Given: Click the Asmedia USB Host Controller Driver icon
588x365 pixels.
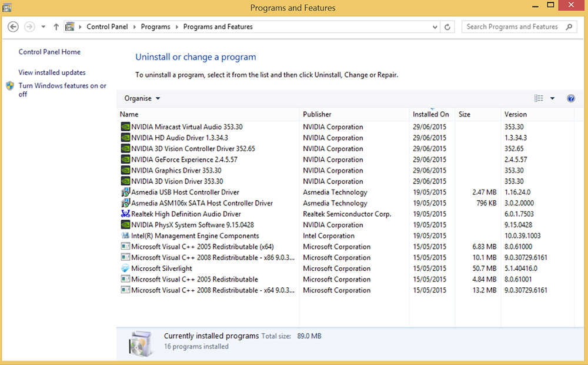Looking at the screenshot, I should 125,193.
